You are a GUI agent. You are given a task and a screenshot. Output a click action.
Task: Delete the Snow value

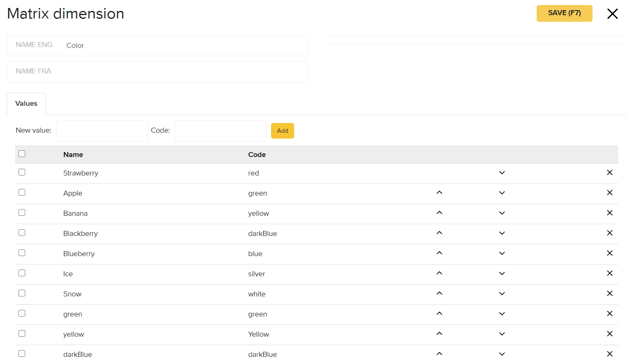point(610,293)
